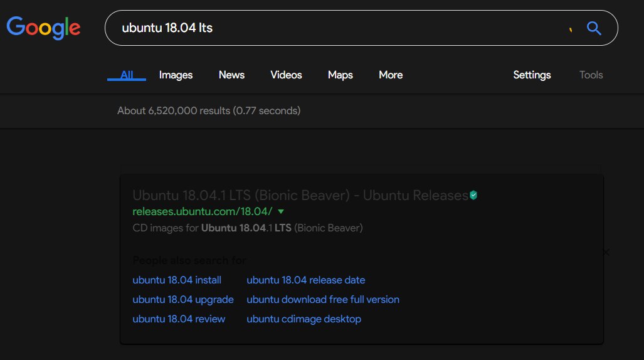Open search Settings menu

pos(532,75)
